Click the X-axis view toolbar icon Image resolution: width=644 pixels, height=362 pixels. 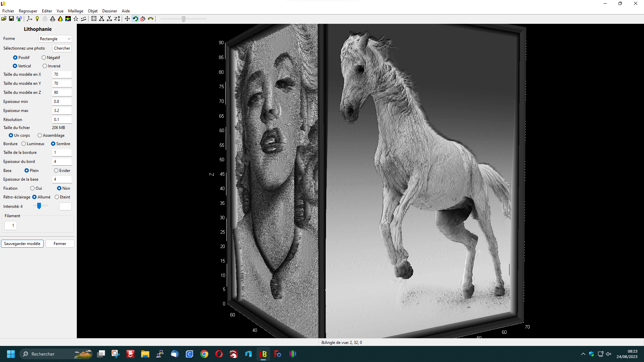click(x=102, y=19)
